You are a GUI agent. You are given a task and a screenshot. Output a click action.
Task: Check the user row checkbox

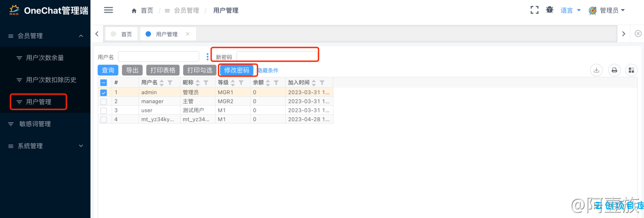pos(104,110)
